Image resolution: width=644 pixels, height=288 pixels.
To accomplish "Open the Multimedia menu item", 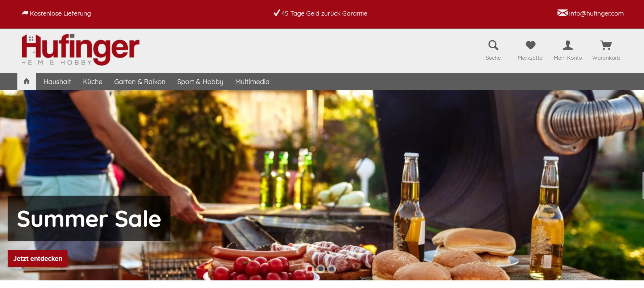I will (x=252, y=82).
